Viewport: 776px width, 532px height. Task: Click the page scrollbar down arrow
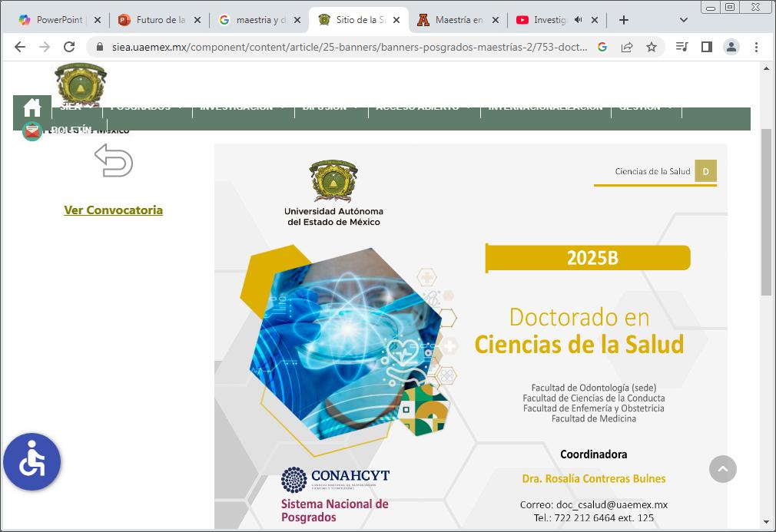click(767, 522)
